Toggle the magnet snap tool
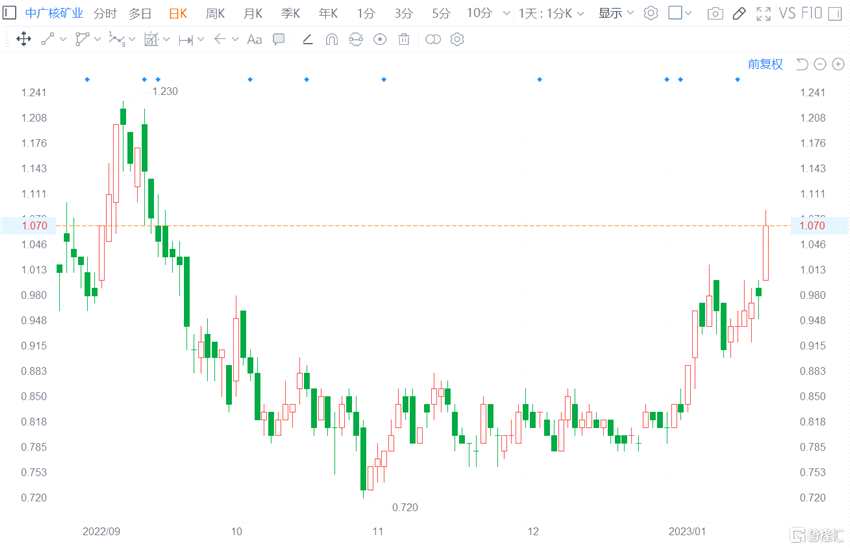850x548 pixels. [332, 40]
